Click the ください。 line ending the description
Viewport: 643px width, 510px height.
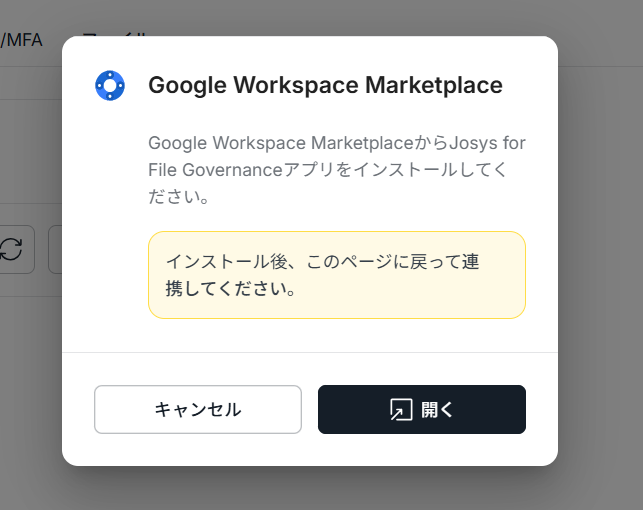point(179,196)
